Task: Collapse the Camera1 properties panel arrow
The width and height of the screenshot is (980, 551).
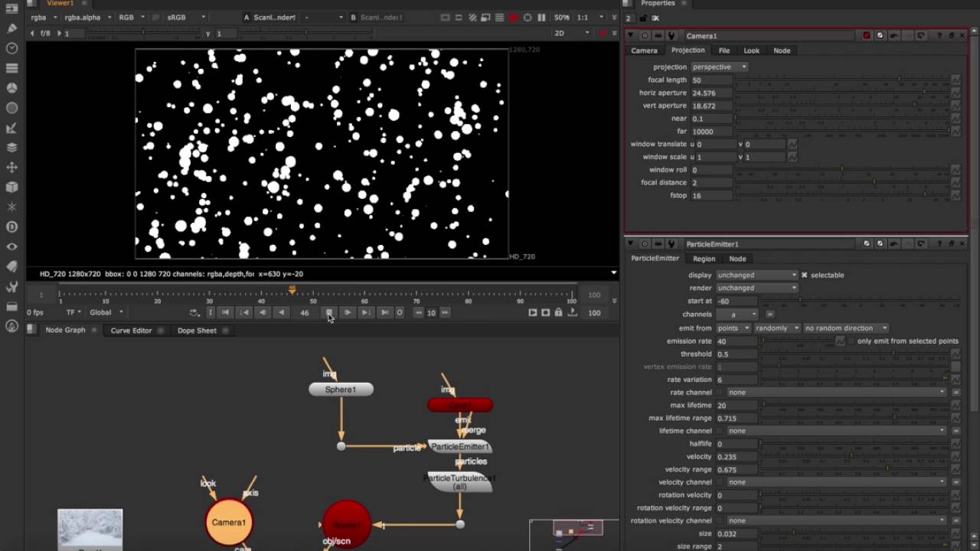Action: point(631,36)
